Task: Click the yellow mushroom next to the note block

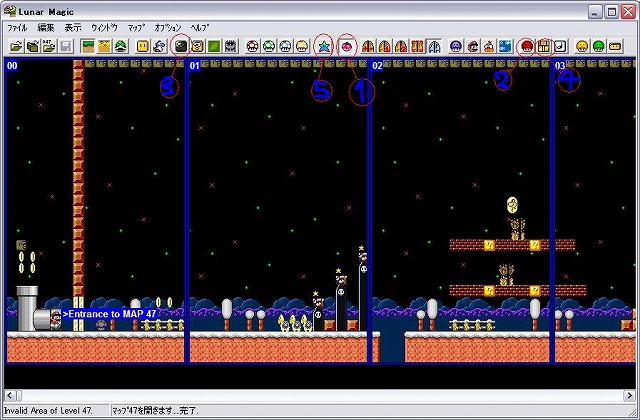Action: pyautogui.click(x=582, y=47)
